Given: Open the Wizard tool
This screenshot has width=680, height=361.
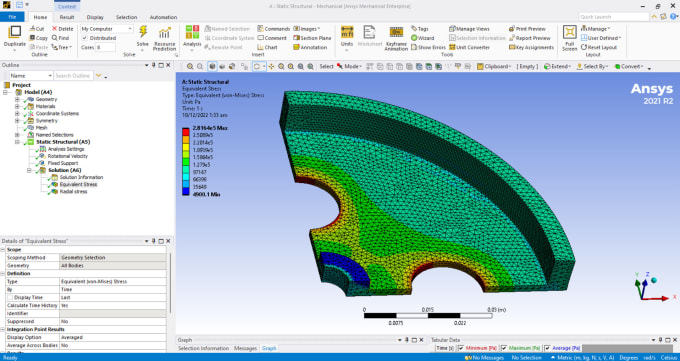Looking at the screenshot, I should point(422,38).
